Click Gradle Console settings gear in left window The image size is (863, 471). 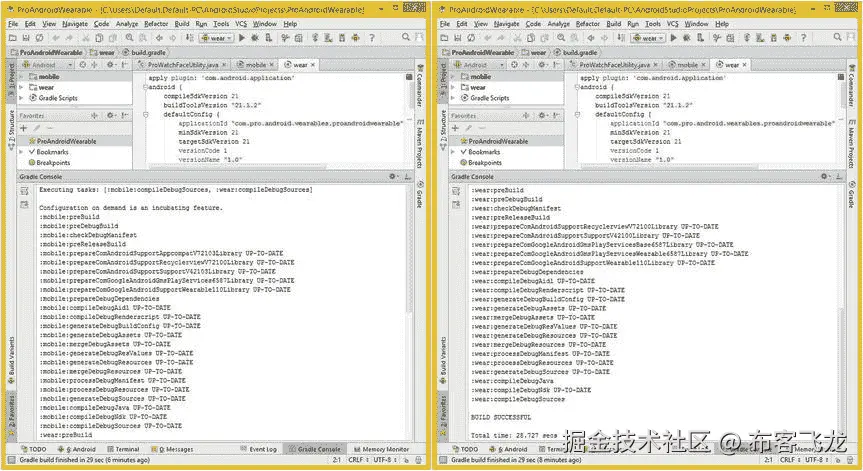(x=393, y=177)
